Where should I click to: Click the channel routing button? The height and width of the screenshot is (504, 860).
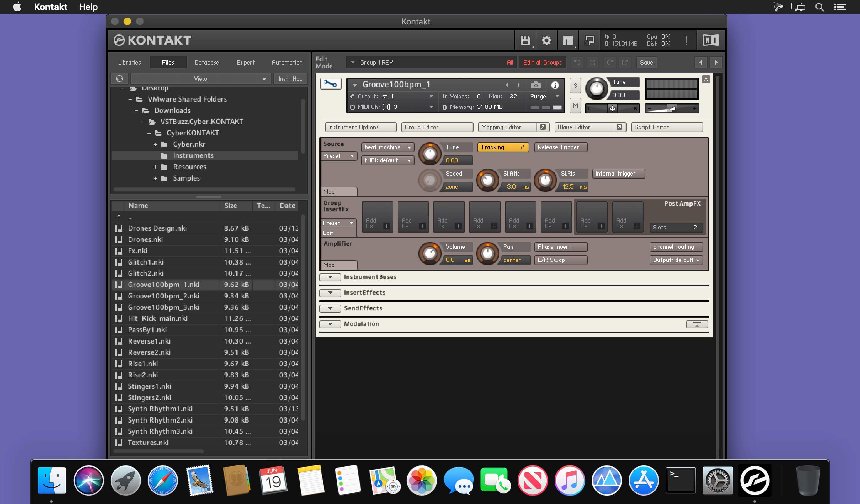click(676, 247)
